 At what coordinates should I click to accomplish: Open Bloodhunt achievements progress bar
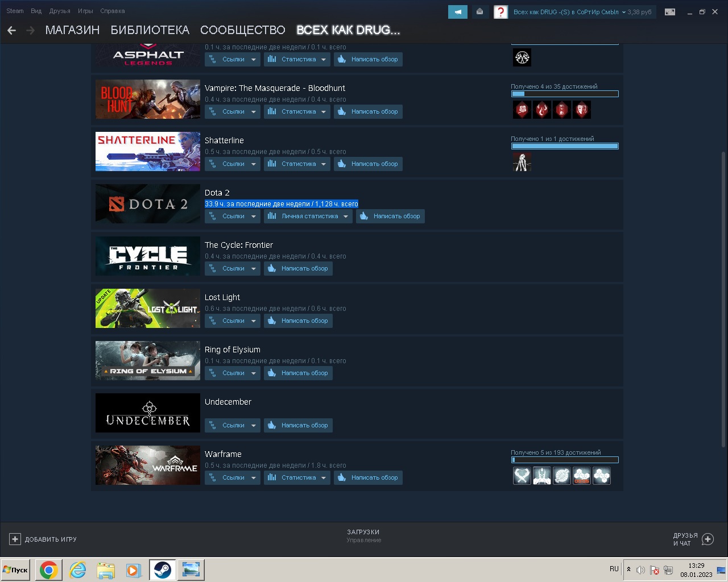point(565,94)
